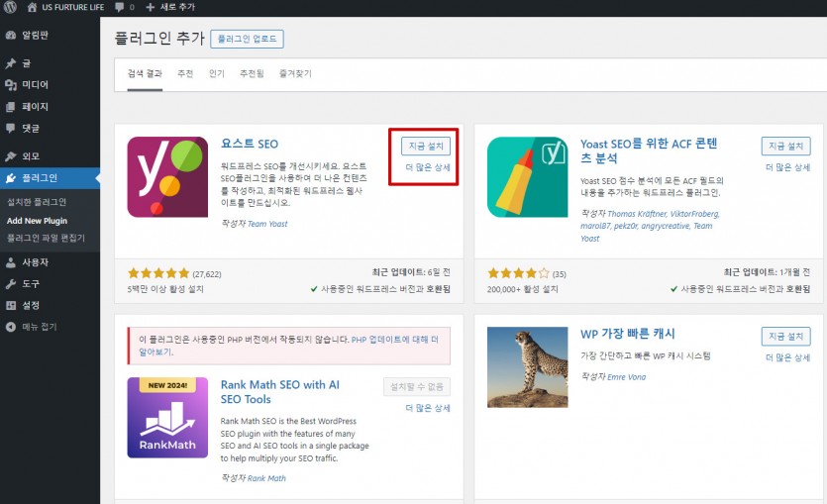827x504 pixels.
Task: Click the WordPress logo icon
Action: [10, 7]
